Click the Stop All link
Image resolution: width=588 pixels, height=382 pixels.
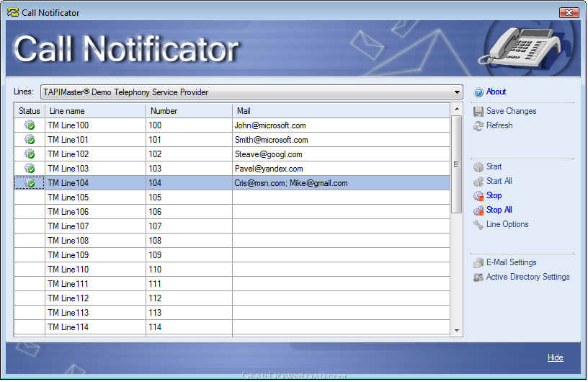(499, 210)
